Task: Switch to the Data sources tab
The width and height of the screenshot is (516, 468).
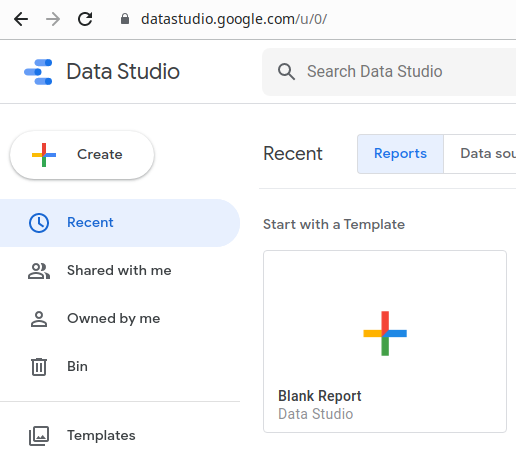Action: 480,154
